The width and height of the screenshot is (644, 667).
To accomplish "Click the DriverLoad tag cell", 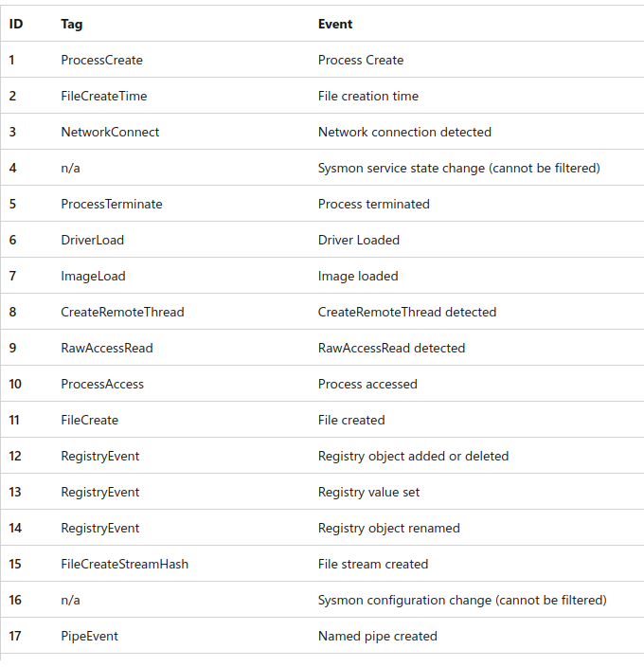I will pyautogui.click(x=92, y=240).
